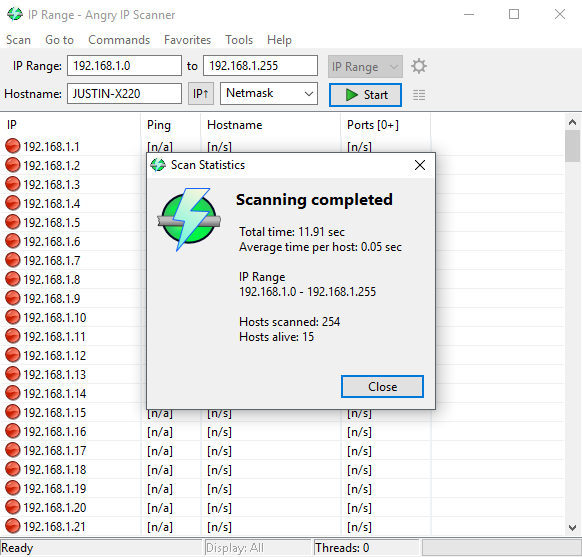Viewport: 582px width, 557px height.
Task: Expand the IP Range feeder dropdown
Action: tap(365, 67)
